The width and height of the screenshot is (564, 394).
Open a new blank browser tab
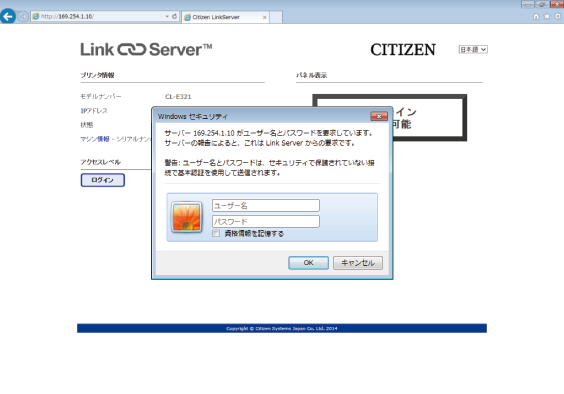(x=276, y=17)
